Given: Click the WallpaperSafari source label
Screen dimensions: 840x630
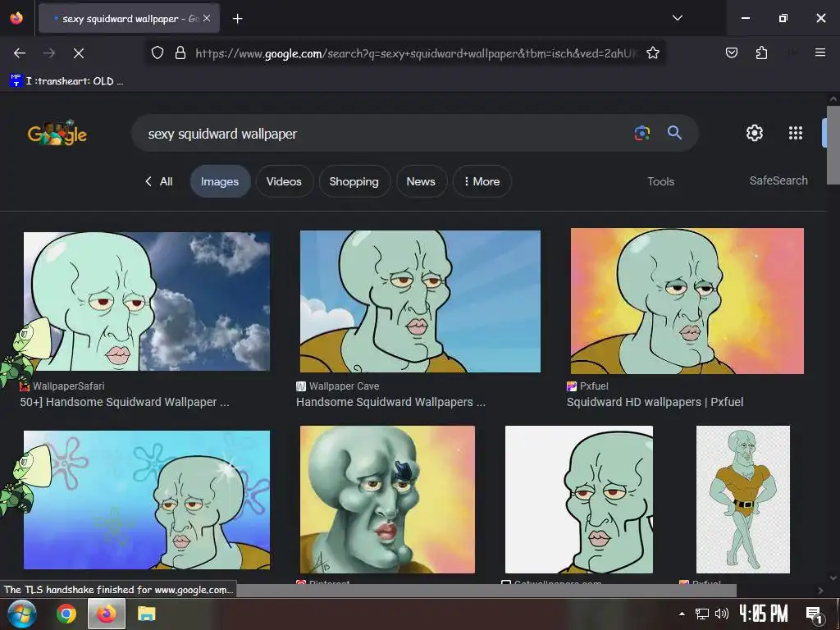Looking at the screenshot, I should pos(69,386).
